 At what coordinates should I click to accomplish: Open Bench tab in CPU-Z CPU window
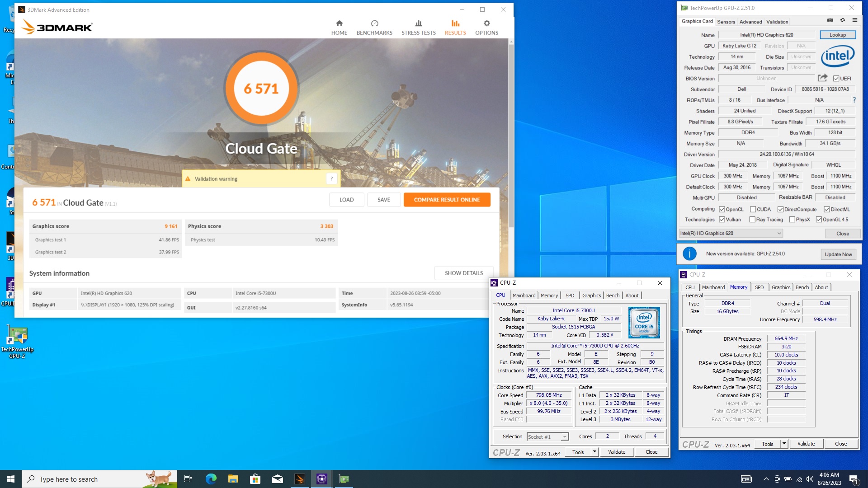pos(613,296)
